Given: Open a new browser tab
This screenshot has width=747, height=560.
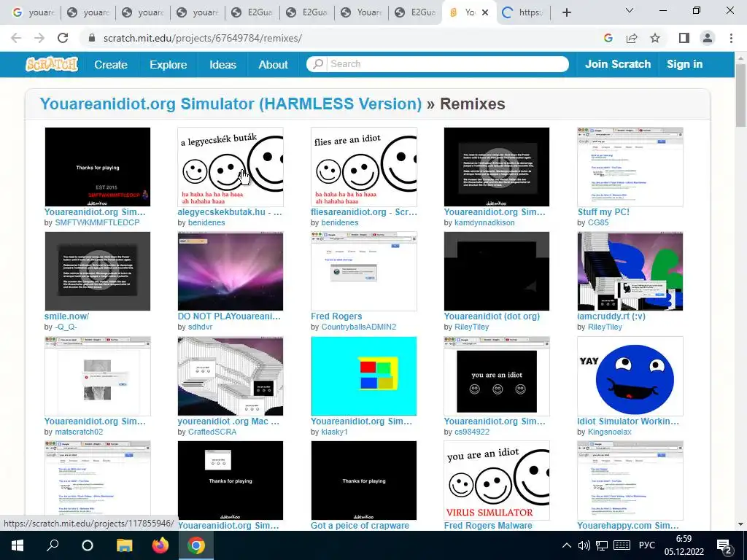Looking at the screenshot, I should [x=566, y=12].
